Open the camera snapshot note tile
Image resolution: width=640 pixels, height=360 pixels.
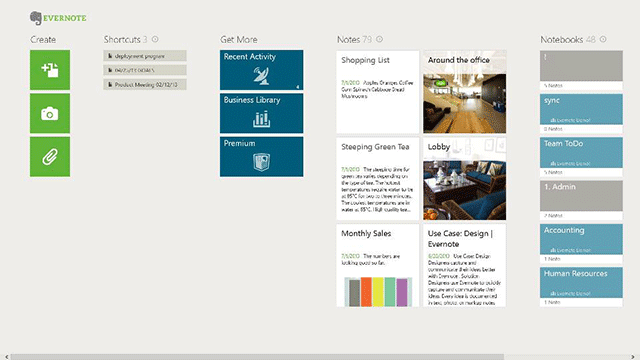[50, 113]
